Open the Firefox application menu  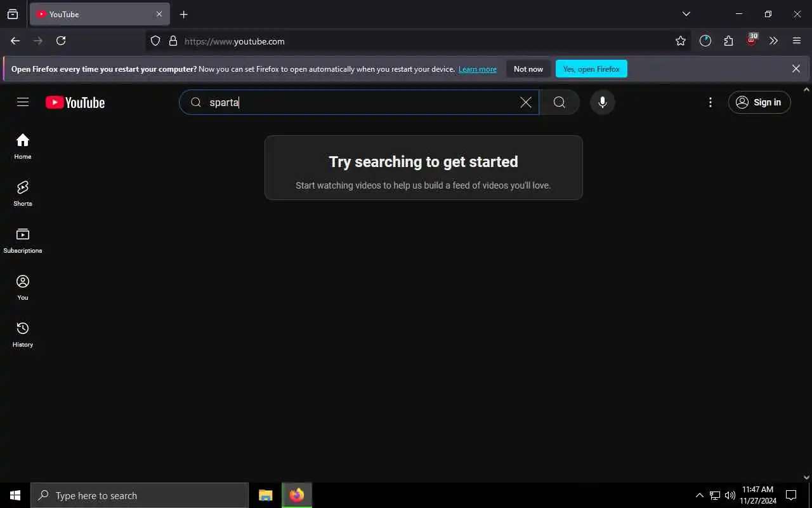pyautogui.click(x=797, y=41)
